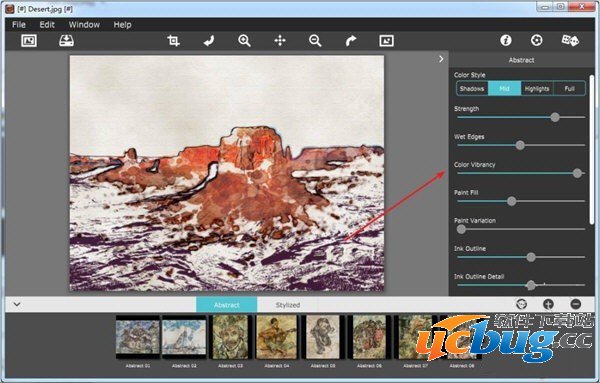
Task: Click the save image toolbar icon
Action: (67, 41)
